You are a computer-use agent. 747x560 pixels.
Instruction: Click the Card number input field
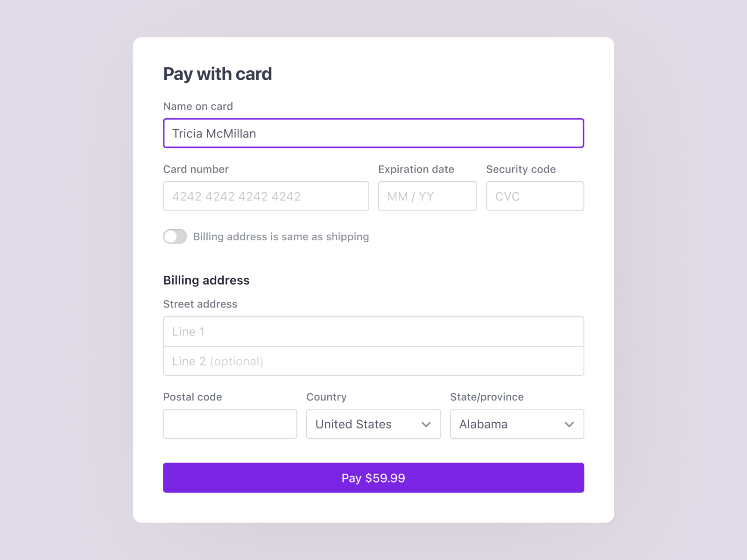point(266,196)
